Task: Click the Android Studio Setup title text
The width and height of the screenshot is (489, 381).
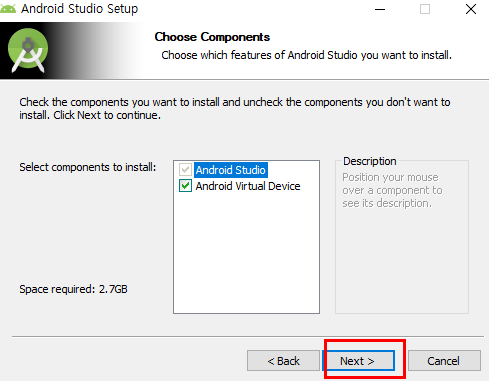Action: (x=80, y=9)
